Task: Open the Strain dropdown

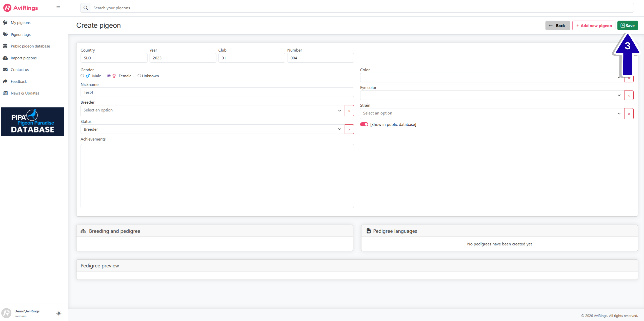Action: 492,113
